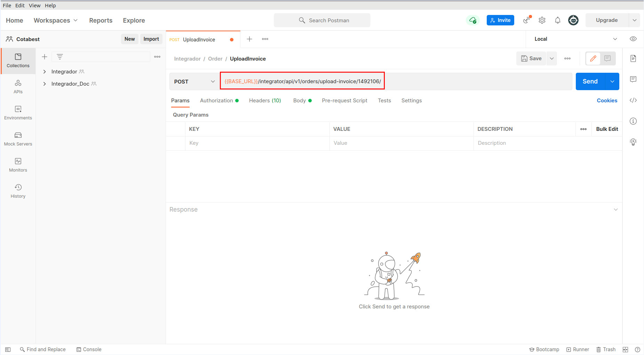Switch to the Headers (10) tab
This screenshot has height=355, width=644.
click(265, 101)
